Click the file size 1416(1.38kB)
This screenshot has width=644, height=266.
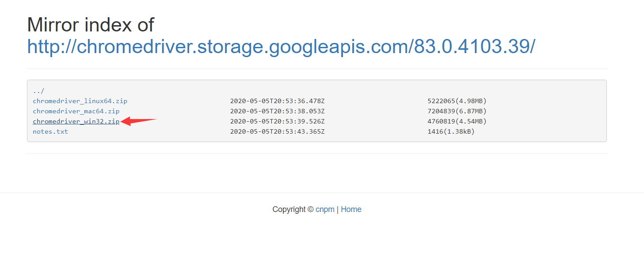click(x=451, y=131)
